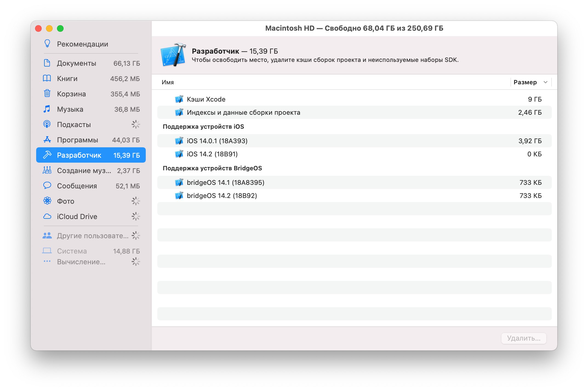Select the iCloud Drive category
This screenshot has height=391, width=588.
(91, 216)
